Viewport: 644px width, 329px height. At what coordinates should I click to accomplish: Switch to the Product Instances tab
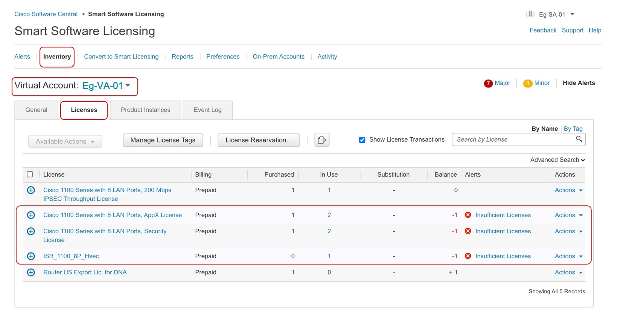coord(145,110)
